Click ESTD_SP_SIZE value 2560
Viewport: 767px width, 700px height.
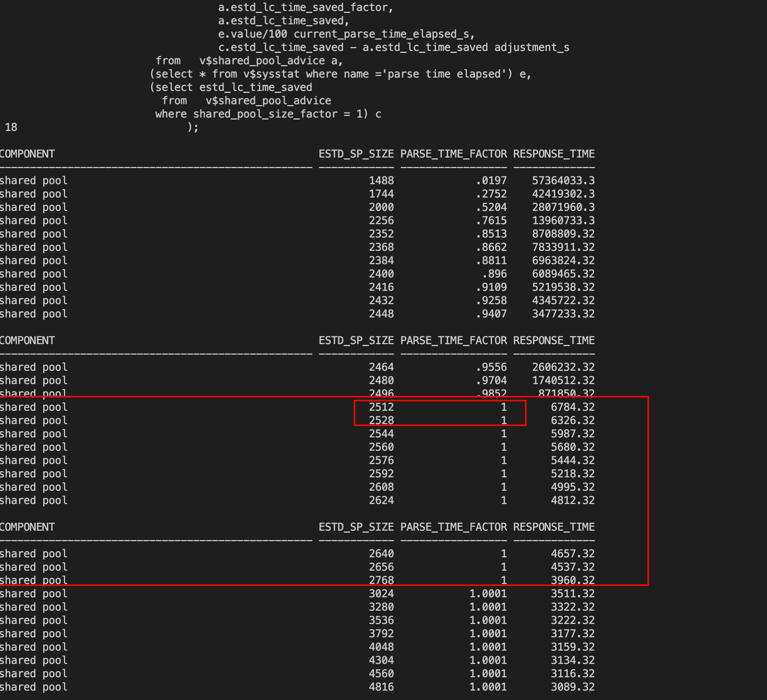(x=381, y=447)
